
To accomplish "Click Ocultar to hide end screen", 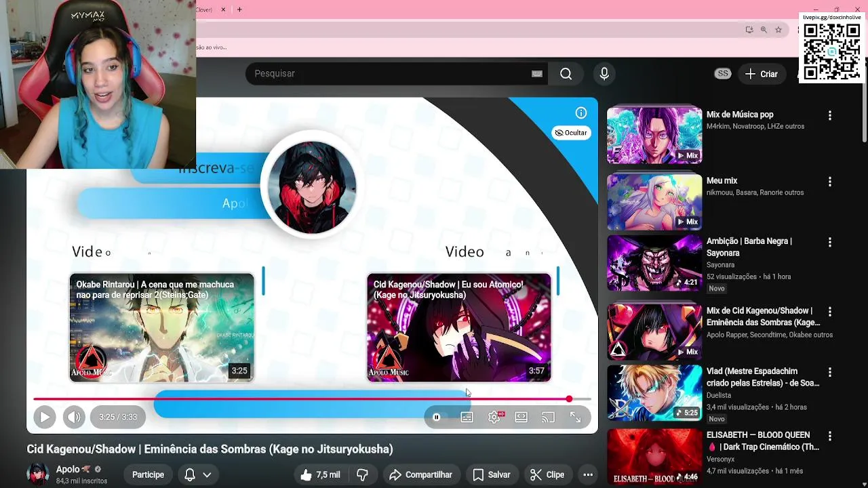I will click(x=570, y=133).
